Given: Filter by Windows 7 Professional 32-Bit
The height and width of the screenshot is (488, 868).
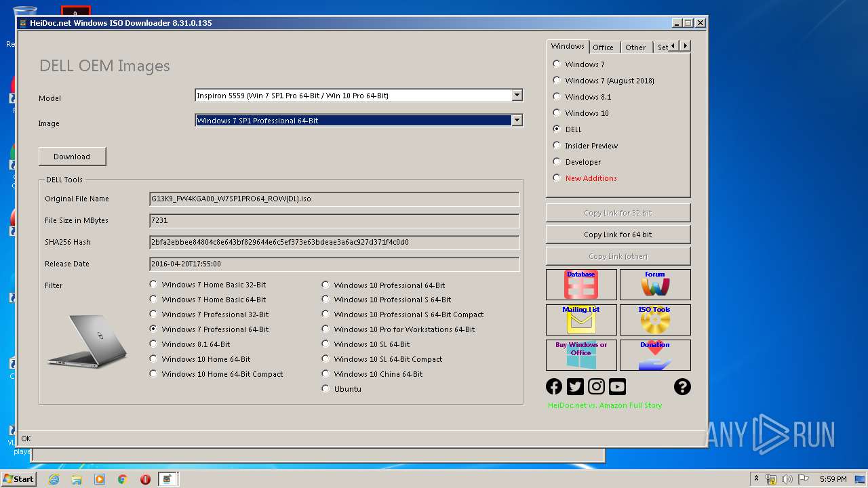Looking at the screenshot, I should tap(209, 314).
